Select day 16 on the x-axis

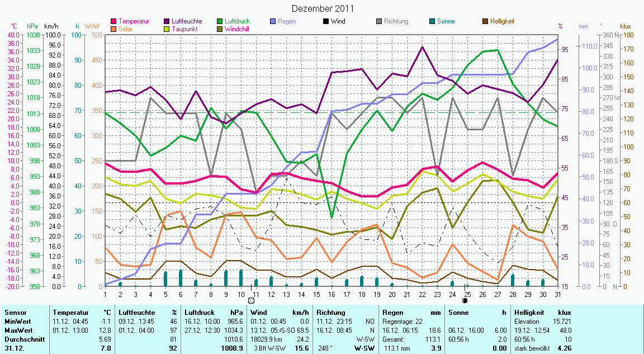click(332, 294)
